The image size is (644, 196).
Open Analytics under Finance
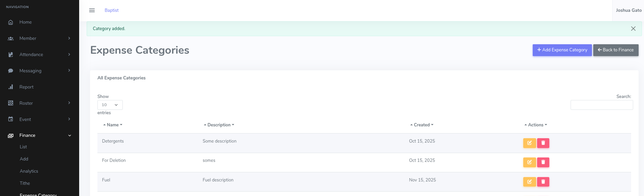(x=29, y=171)
